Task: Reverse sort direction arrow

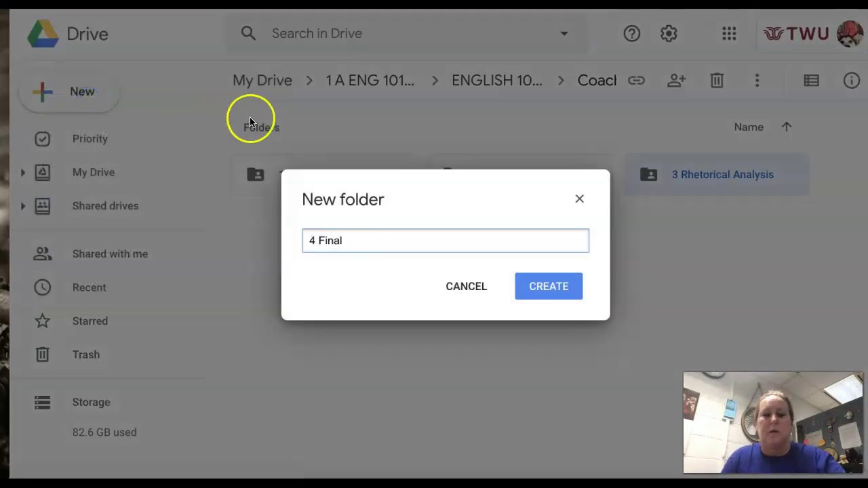Action: pyautogui.click(x=787, y=127)
